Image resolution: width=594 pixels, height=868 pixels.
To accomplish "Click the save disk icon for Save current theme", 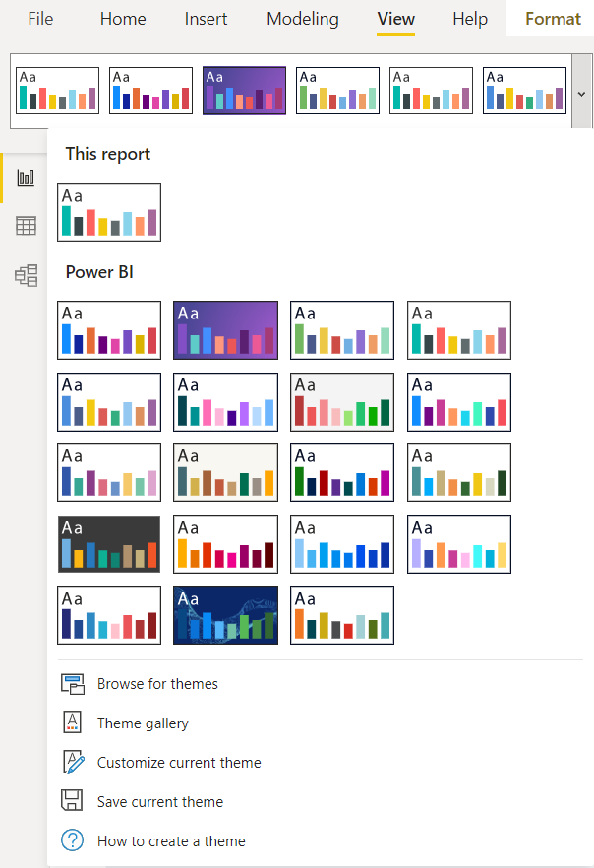I will click(x=71, y=799).
